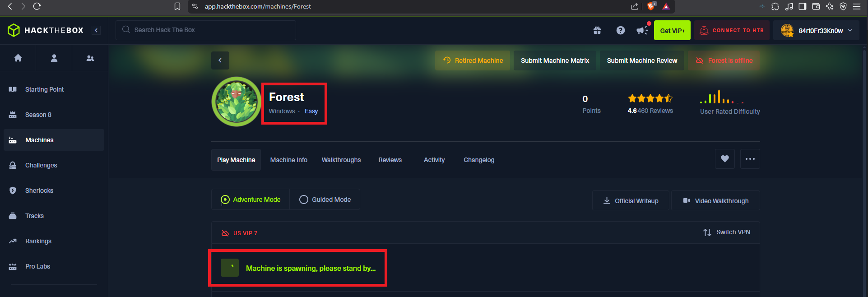This screenshot has width=868, height=297.
Task: Open Starting Point in sidebar
Action: pyautogui.click(x=54, y=89)
